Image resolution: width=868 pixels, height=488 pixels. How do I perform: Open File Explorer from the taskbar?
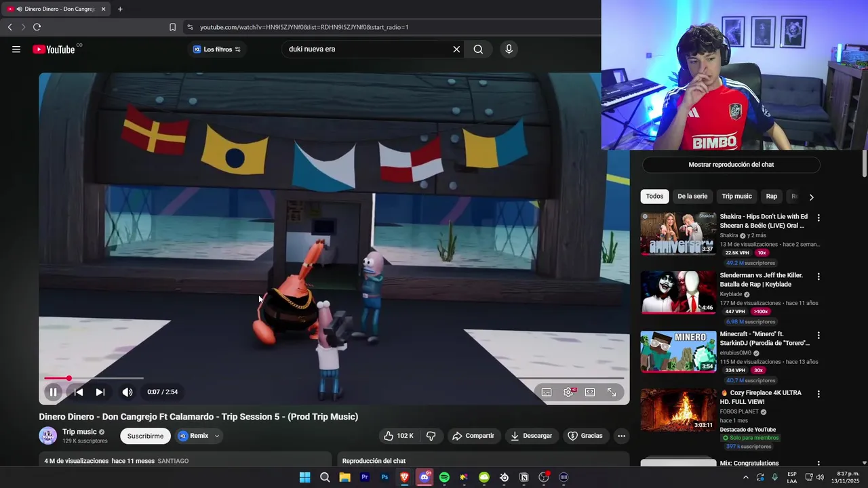point(344,477)
